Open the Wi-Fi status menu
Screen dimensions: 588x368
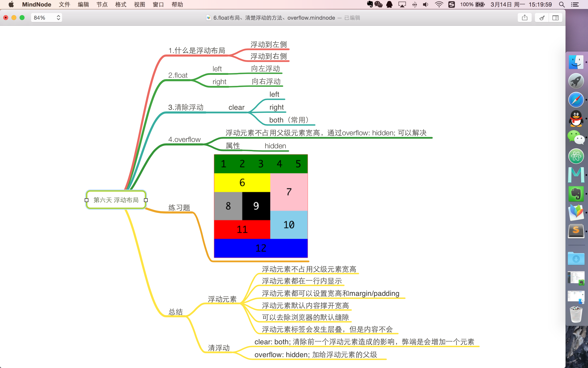[x=439, y=4]
